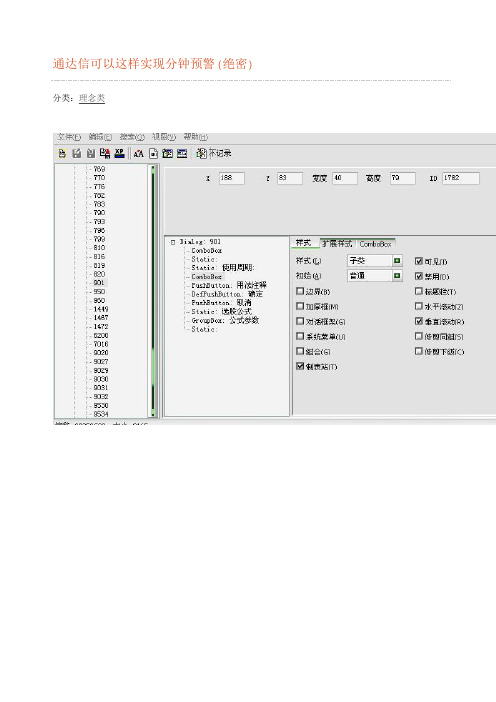Open the 理念类 category link
The image size is (496, 702).
coord(92,98)
